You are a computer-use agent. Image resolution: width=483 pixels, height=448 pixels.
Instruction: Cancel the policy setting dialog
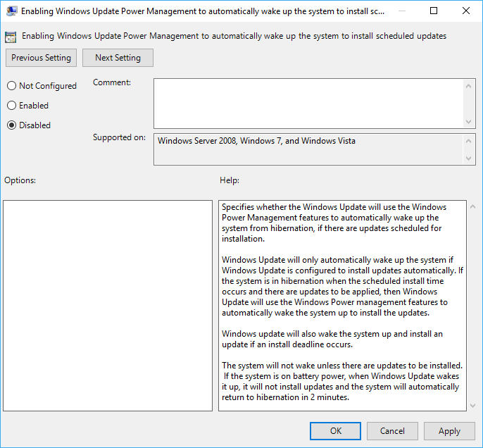392,431
